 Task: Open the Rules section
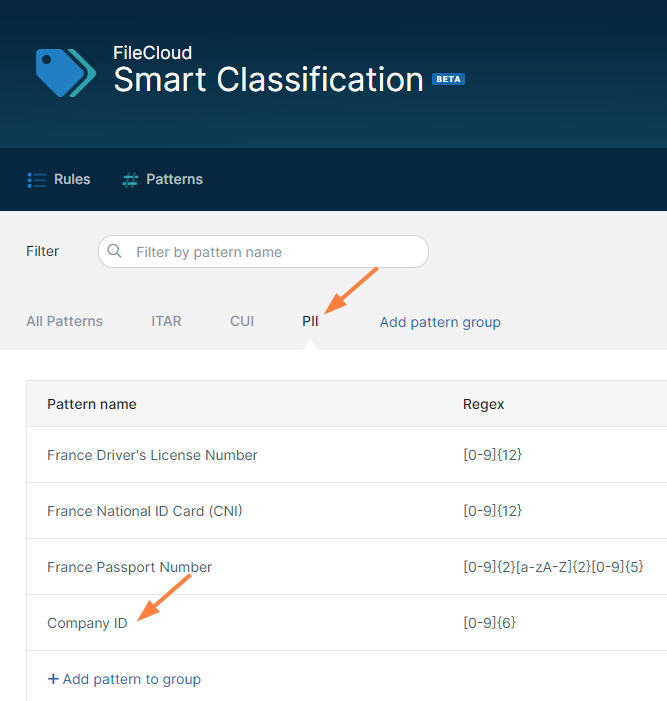pyautogui.click(x=71, y=180)
